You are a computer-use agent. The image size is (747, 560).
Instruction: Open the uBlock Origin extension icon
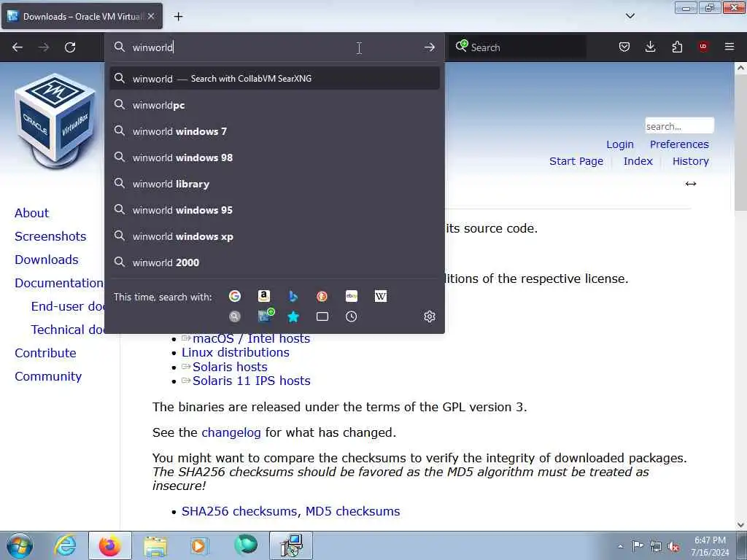[703, 47]
